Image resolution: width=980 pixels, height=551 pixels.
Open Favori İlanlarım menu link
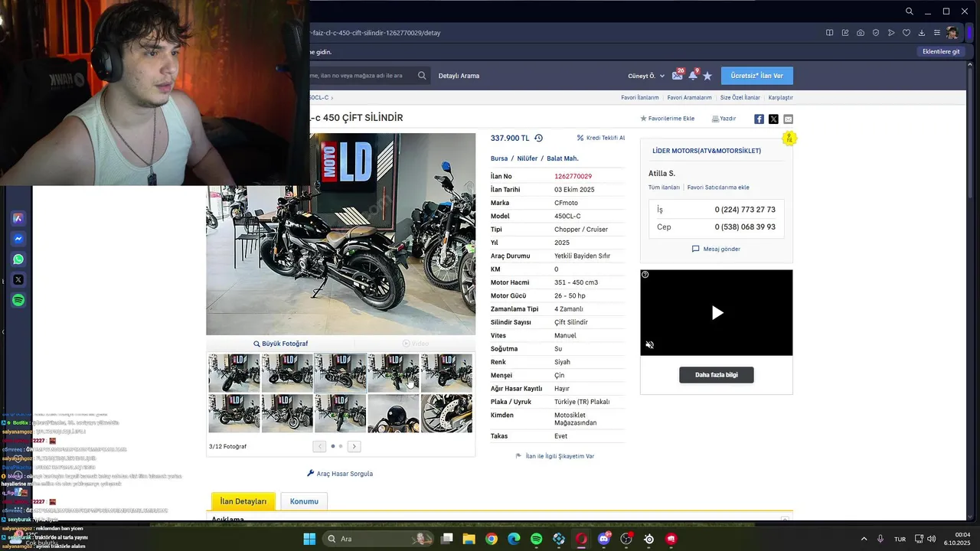coord(640,98)
